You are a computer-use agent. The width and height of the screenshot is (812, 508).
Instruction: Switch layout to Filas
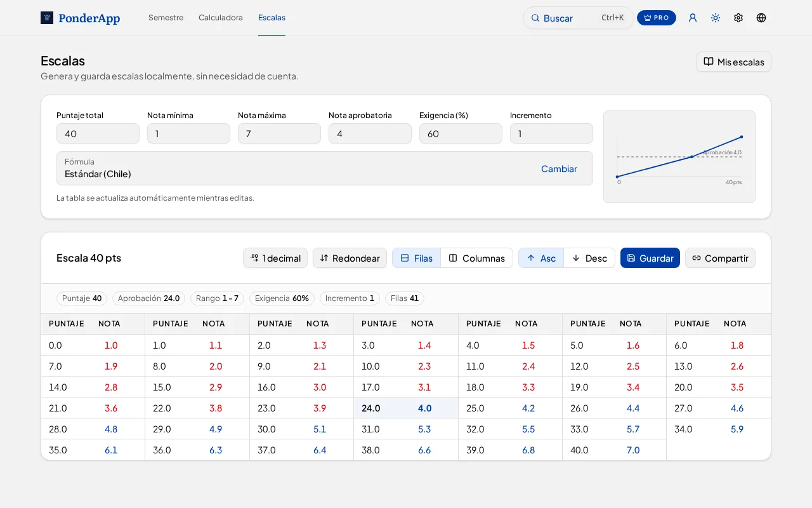click(417, 258)
